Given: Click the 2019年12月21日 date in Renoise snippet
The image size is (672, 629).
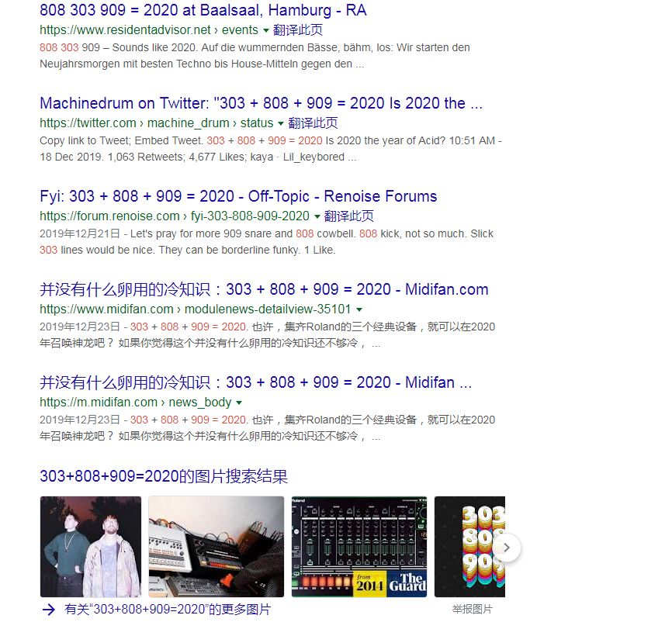Looking at the screenshot, I should tap(80, 233).
